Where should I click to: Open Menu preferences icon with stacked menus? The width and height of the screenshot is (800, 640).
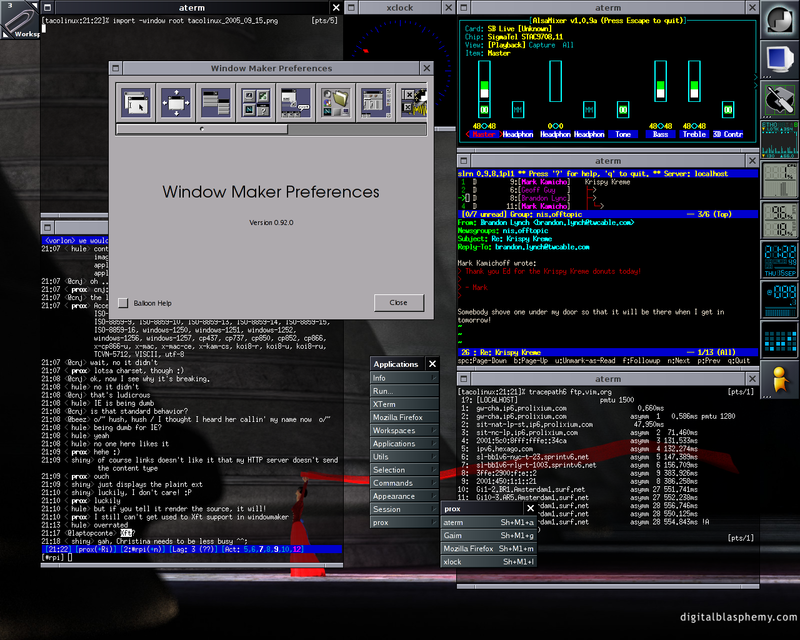point(215,103)
